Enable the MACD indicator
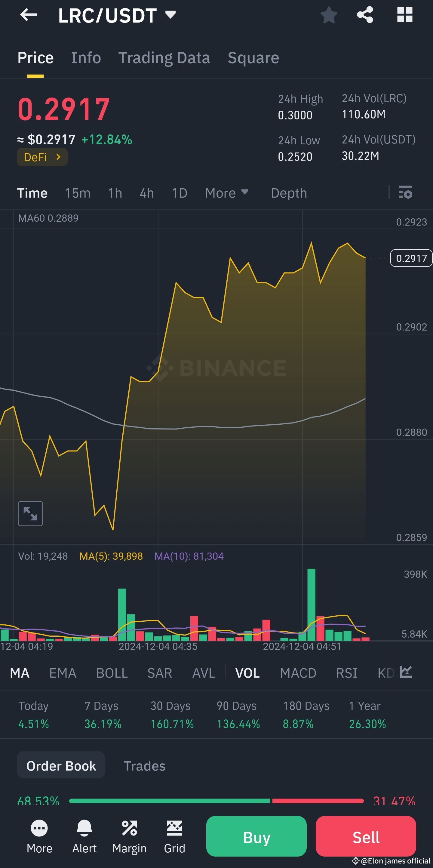433x868 pixels. click(298, 673)
